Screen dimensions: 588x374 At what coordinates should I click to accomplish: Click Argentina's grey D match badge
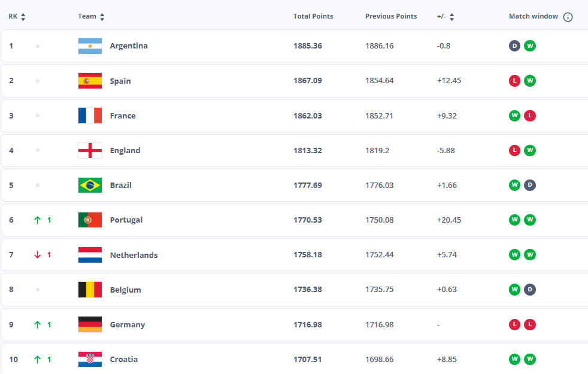pyautogui.click(x=514, y=45)
